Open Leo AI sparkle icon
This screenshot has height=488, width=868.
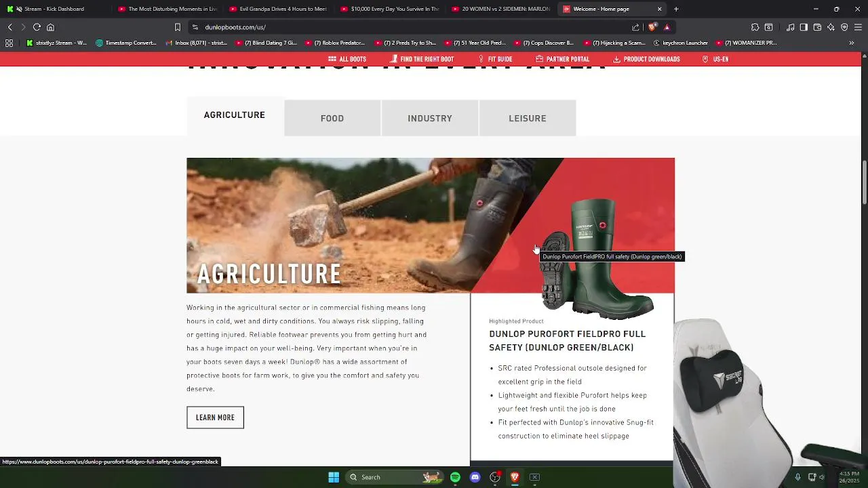tap(831, 27)
